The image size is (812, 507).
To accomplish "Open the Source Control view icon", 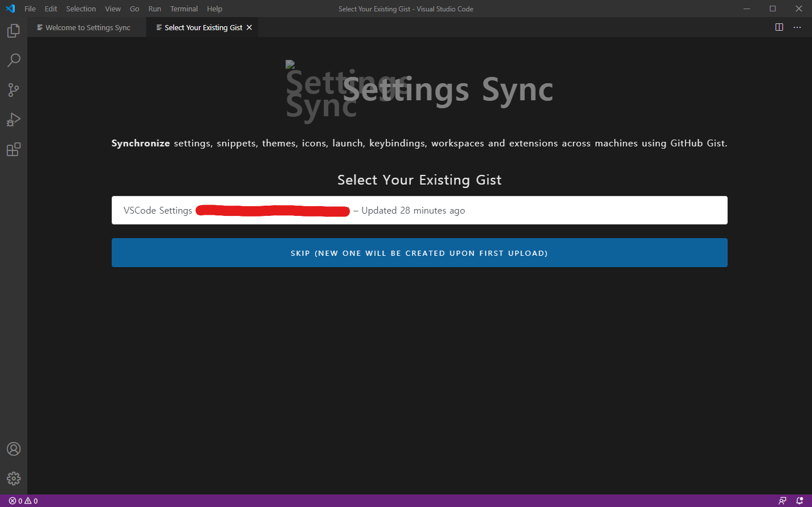I will pyautogui.click(x=14, y=90).
